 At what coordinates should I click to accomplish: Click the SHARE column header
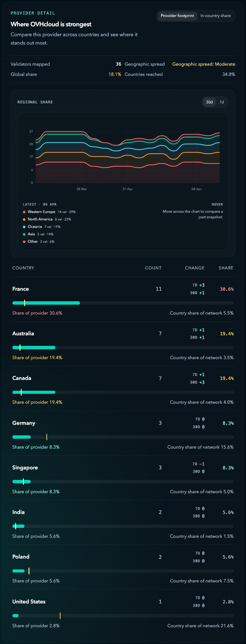tap(226, 268)
